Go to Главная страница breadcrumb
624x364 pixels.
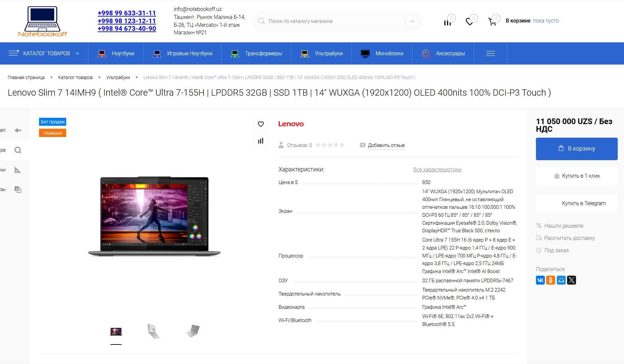[26, 77]
